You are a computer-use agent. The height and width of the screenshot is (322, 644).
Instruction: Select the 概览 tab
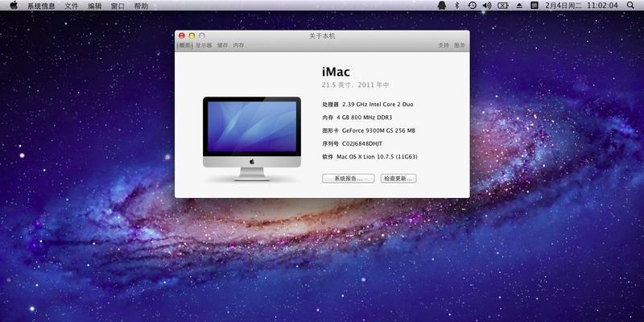185,46
